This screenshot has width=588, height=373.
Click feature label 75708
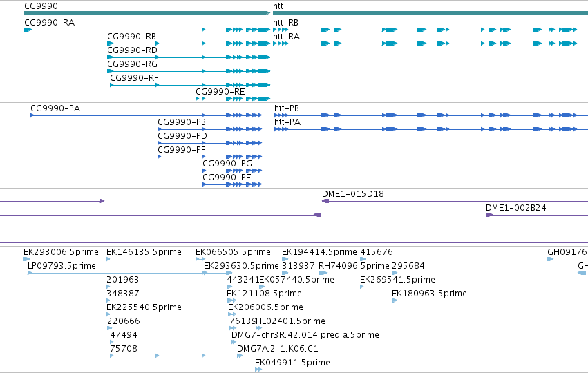pos(124,349)
